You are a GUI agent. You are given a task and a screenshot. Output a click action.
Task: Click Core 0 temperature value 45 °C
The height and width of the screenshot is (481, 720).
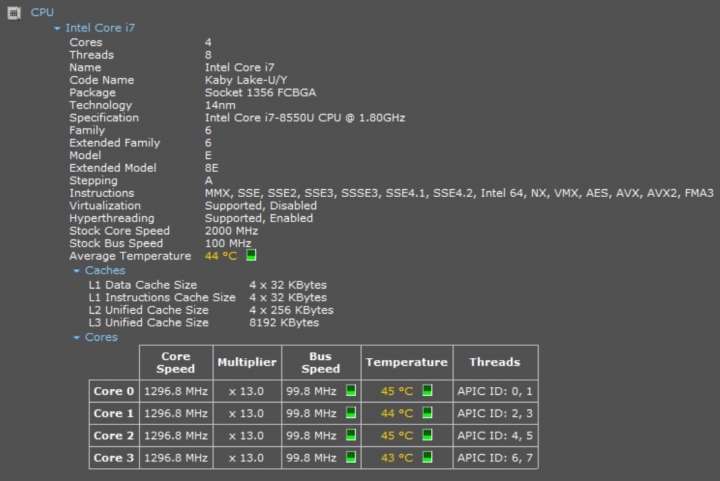397,391
